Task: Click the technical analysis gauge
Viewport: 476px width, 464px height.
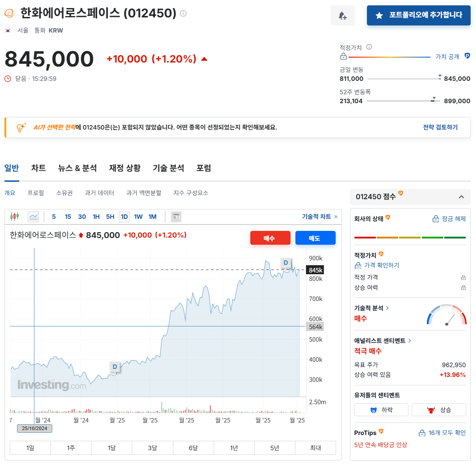Action: [x=447, y=314]
